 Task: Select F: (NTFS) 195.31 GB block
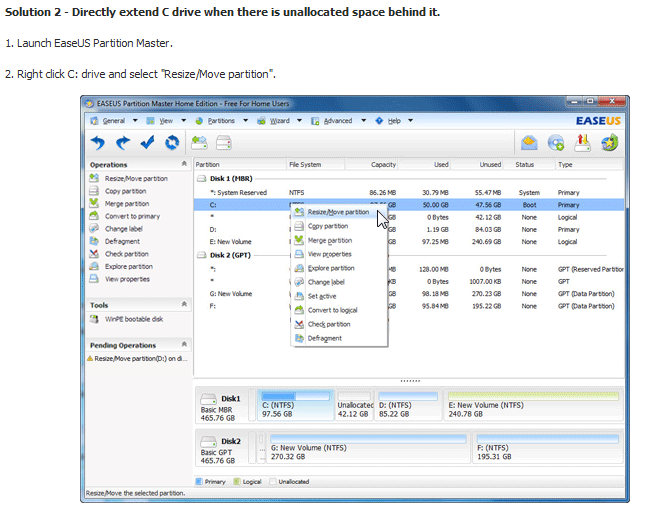point(548,448)
